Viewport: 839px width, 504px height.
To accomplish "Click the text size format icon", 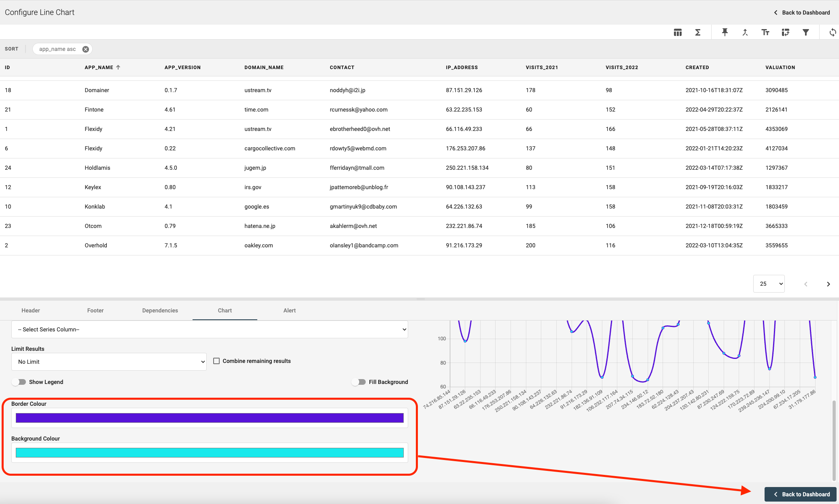I will tap(765, 32).
